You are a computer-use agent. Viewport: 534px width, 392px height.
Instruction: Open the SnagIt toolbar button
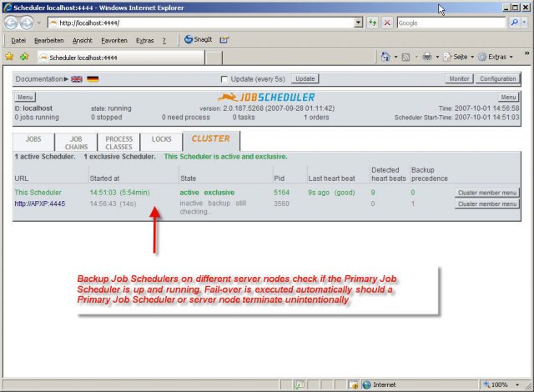[x=198, y=39]
